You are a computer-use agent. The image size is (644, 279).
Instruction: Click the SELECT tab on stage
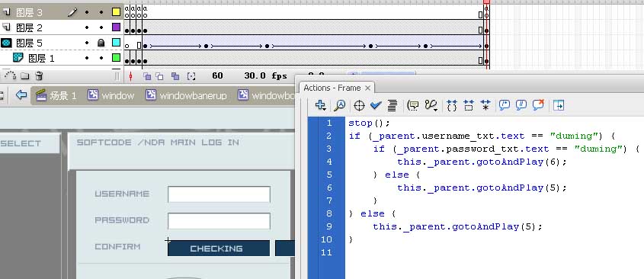click(x=30, y=143)
